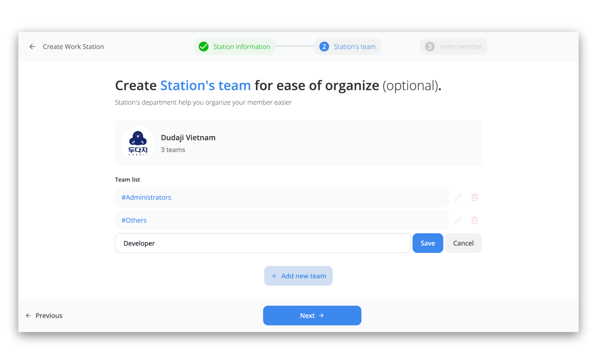Screen dimensions: 597x364
Task: Click the step 3 number circle
Action: click(430, 47)
